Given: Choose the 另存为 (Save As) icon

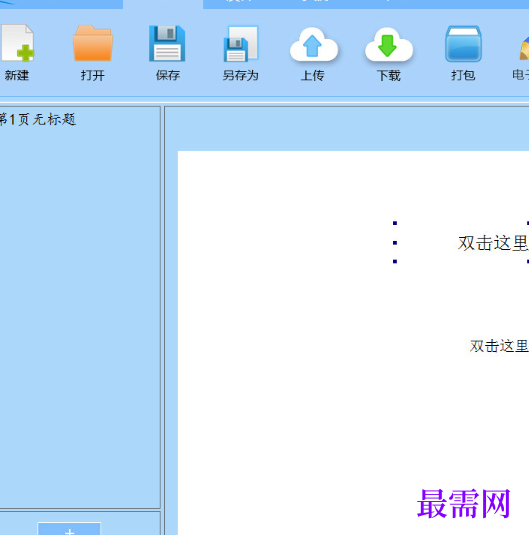Looking at the screenshot, I should [241, 44].
